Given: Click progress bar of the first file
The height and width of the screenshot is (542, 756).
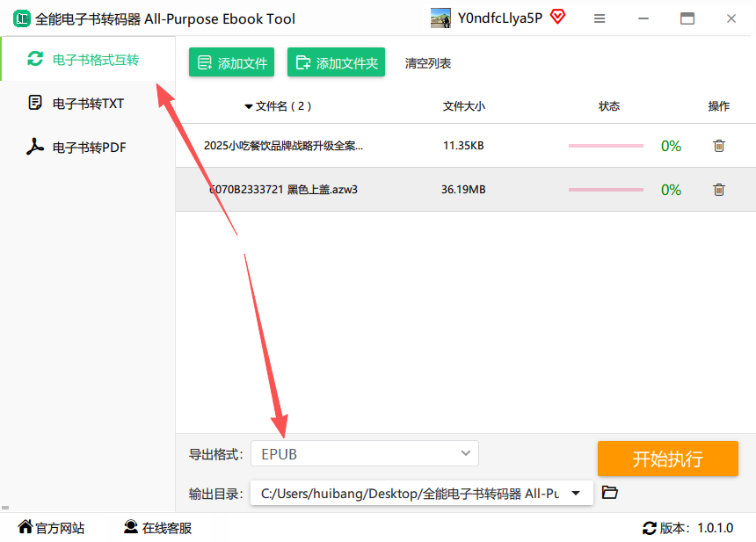Looking at the screenshot, I should (x=606, y=146).
